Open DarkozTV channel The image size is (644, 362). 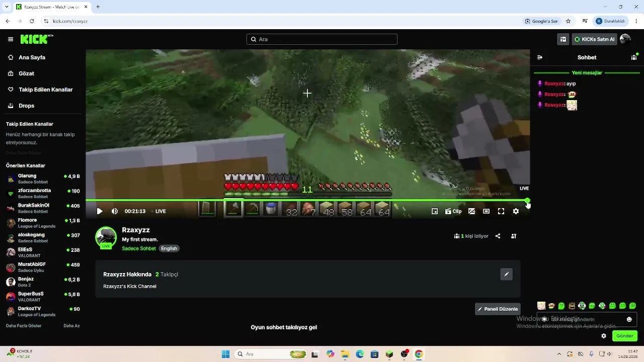(43, 311)
